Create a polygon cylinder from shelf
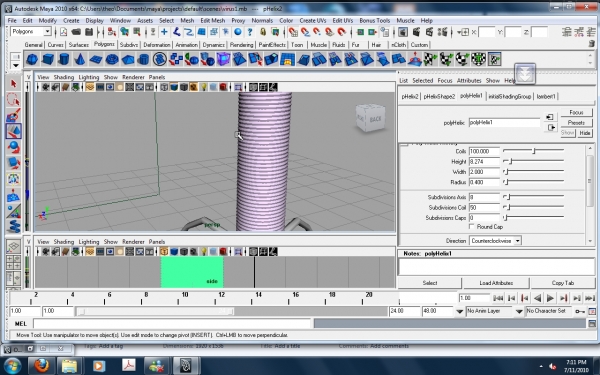Screen dimensions: 600x375 [x=64, y=59]
